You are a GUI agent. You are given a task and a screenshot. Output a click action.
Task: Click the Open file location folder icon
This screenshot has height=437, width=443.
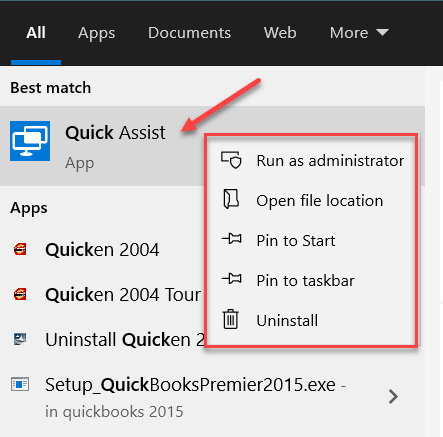click(x=231, y=199)
